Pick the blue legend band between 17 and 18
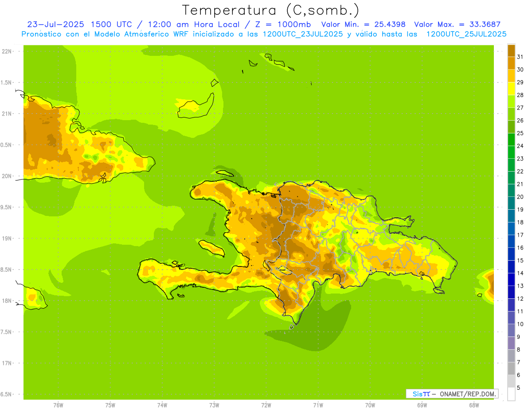 coord(511,228)
